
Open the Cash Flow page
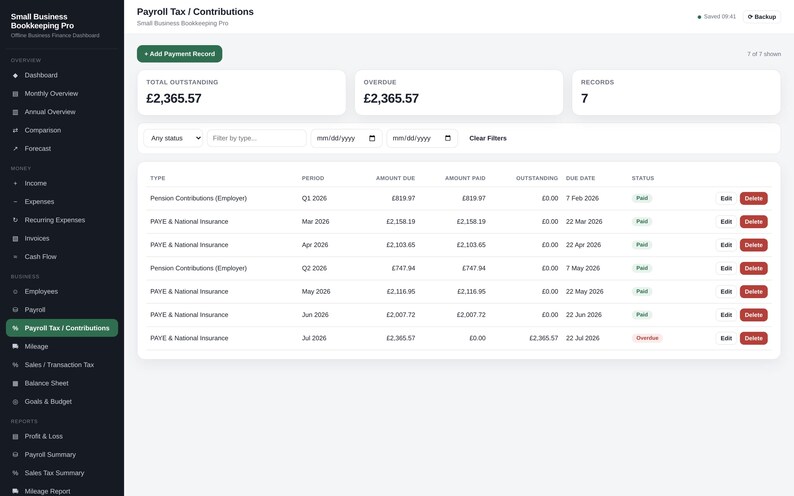click(x=62, y=257)
